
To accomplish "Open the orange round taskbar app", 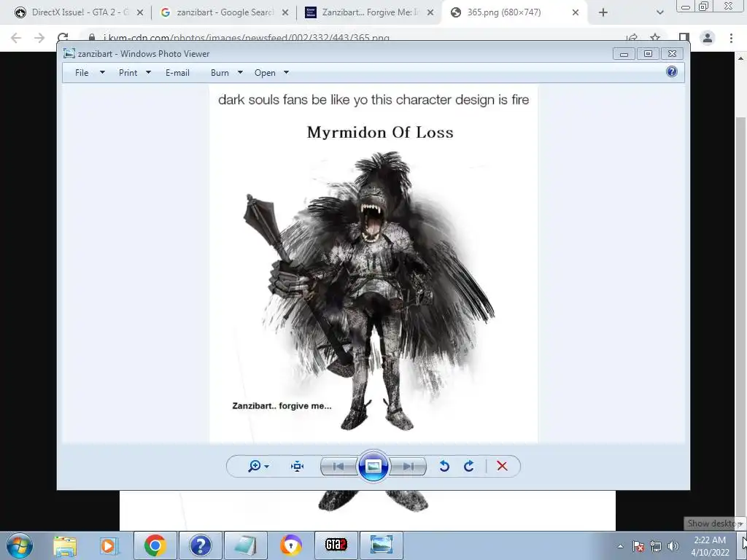I will [291, 545].
